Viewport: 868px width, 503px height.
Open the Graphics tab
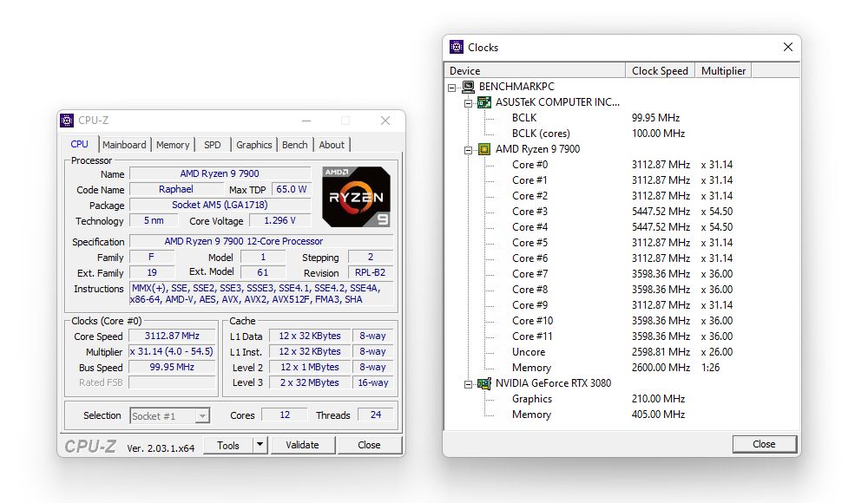(254, 145)
